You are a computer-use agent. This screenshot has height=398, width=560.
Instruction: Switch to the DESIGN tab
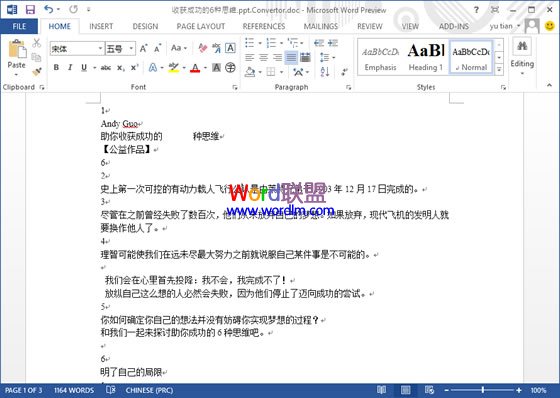pyautogui.click(x=145, y=26)
